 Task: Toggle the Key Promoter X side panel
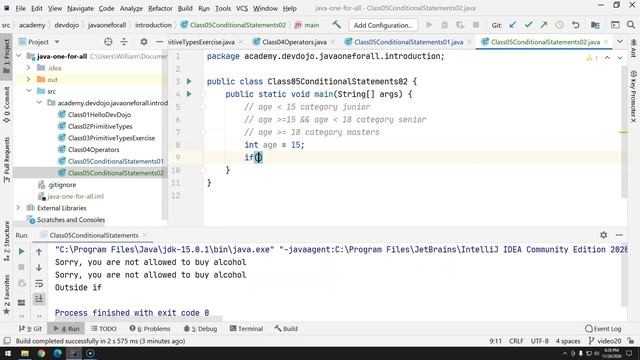pos(633,96)
